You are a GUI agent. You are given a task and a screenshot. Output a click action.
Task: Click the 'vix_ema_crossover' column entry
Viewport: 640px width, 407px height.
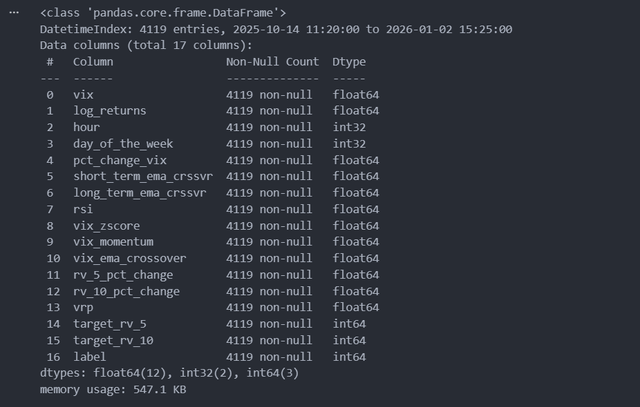(130, 258)
